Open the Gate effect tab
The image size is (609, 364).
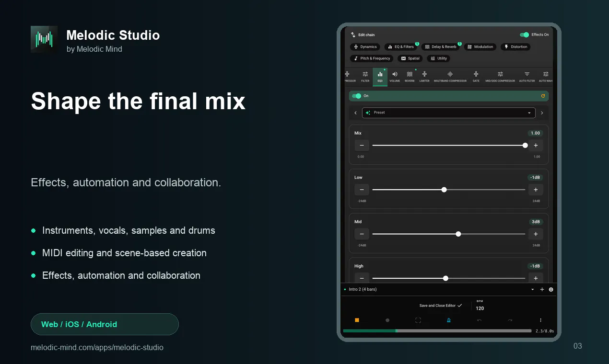(476, 77)
